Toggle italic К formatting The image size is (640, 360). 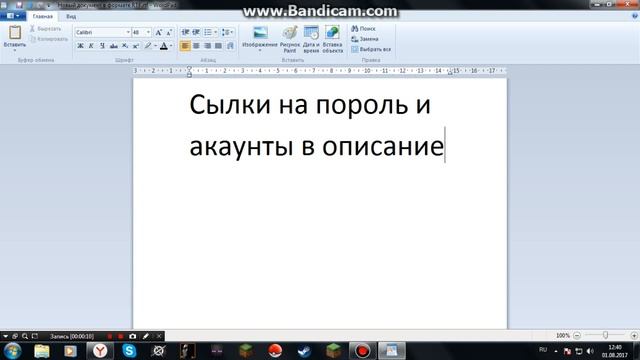point(91,46)
